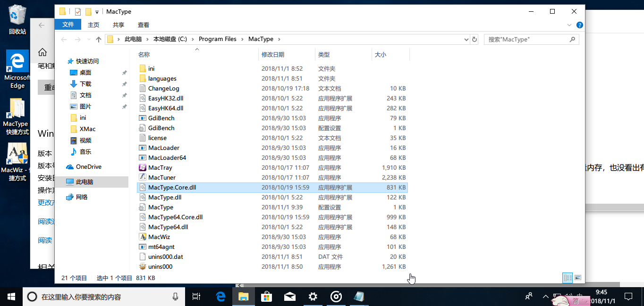
Task: Open Microsoft Store from the taskbar
Action: [266, 297]
